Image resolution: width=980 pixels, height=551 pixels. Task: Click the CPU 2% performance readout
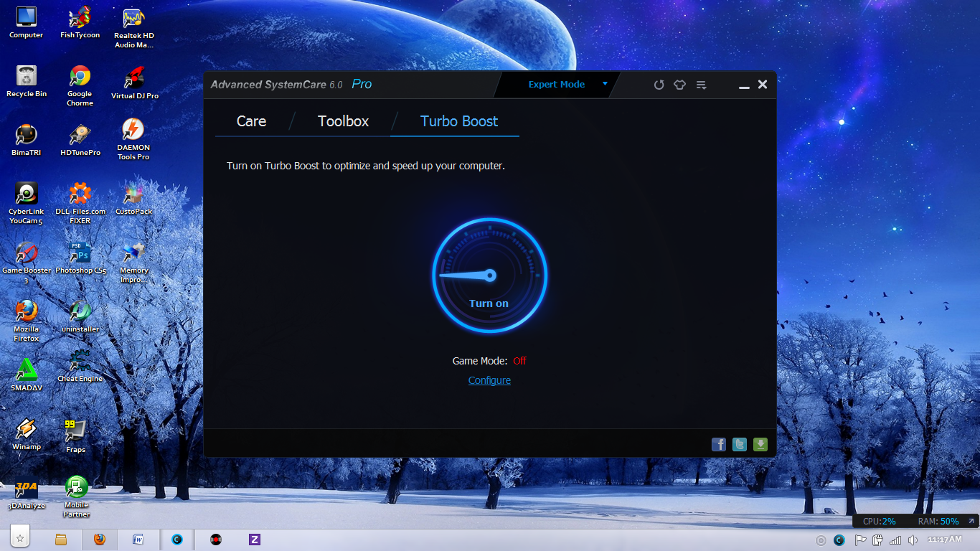click(x=880, y=522)
